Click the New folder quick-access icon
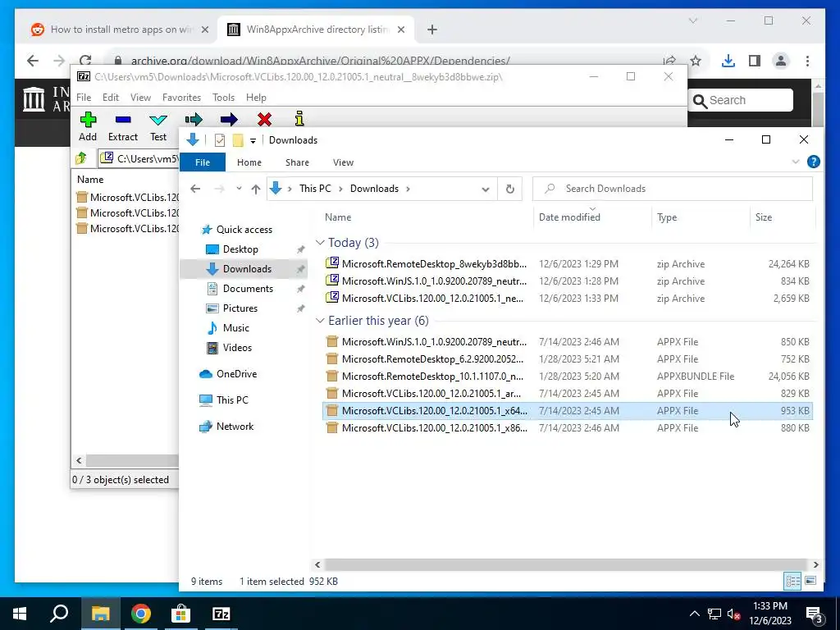 [x=238, y=140]
